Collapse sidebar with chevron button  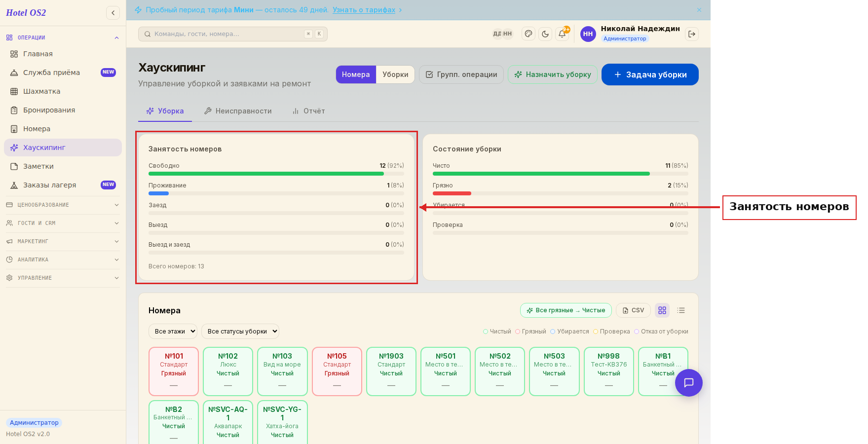click(x=113, y=13)
